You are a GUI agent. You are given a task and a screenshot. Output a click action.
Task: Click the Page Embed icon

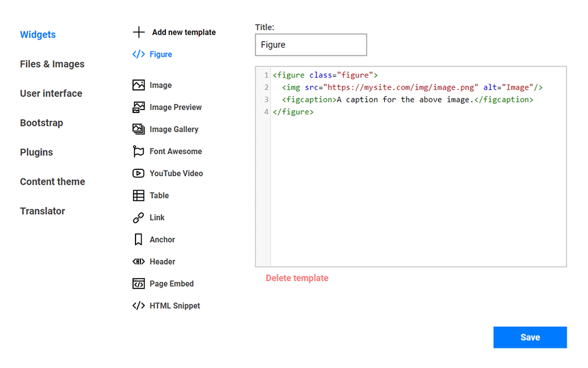[139, 284]
